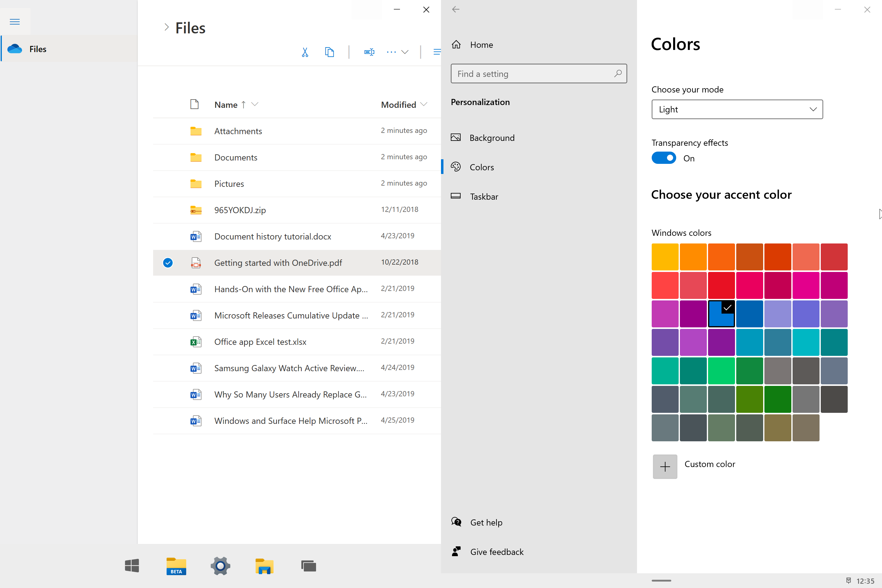Screen dimensions: 882x588
Task: Expand the Modified column sort dropdown
Action: [x=424, y=104]
